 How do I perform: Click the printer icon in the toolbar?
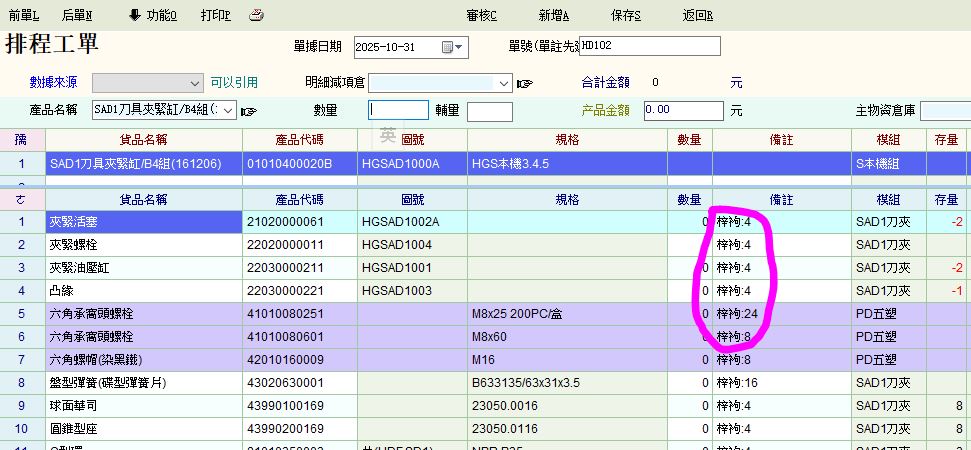click(x=257, y=15)
